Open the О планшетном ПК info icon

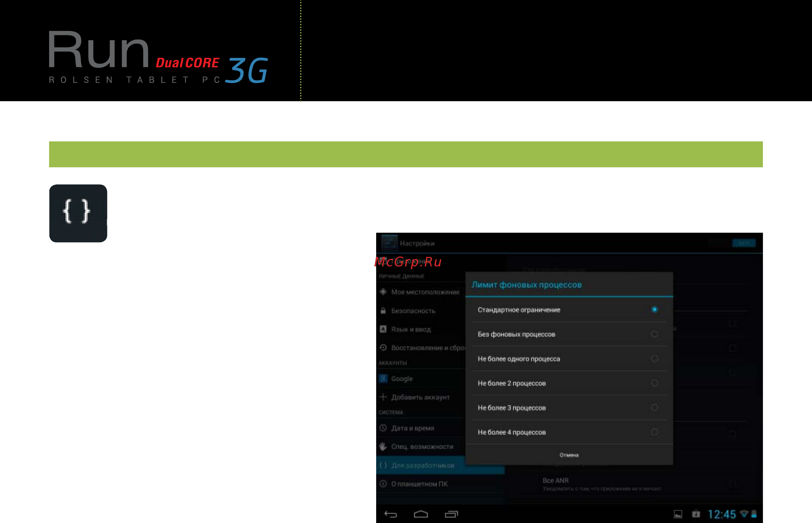click(383, 484)
